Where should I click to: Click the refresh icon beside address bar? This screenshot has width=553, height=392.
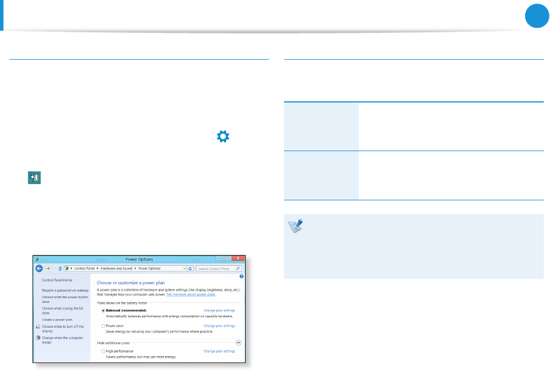tap(191, 269)
